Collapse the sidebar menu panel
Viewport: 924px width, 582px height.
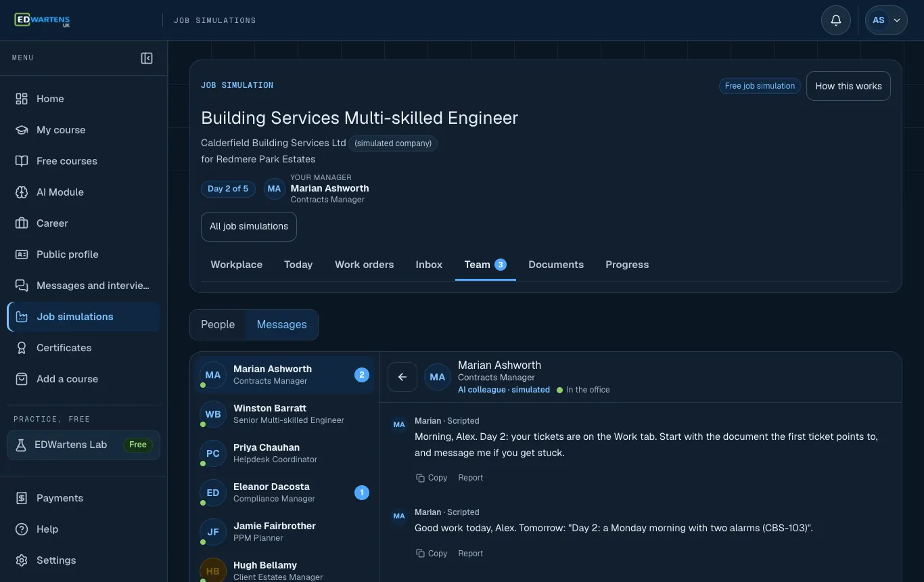tap(147, 58)
